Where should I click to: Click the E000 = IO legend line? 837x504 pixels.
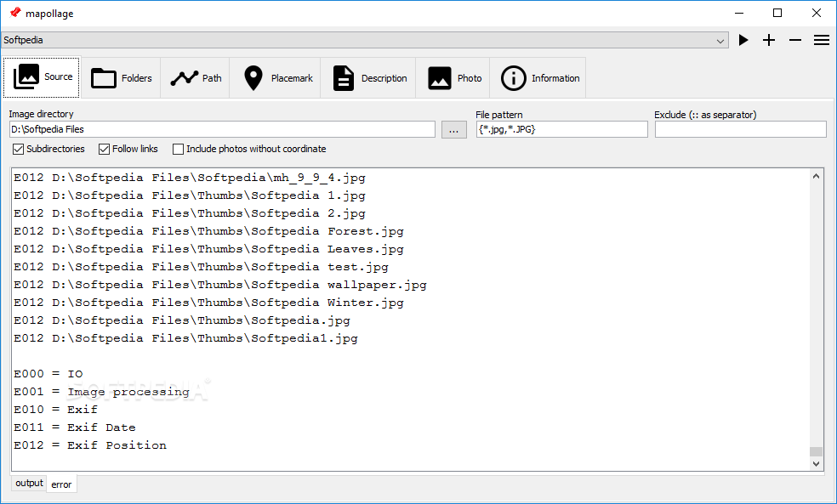click(x=48, y=374)
